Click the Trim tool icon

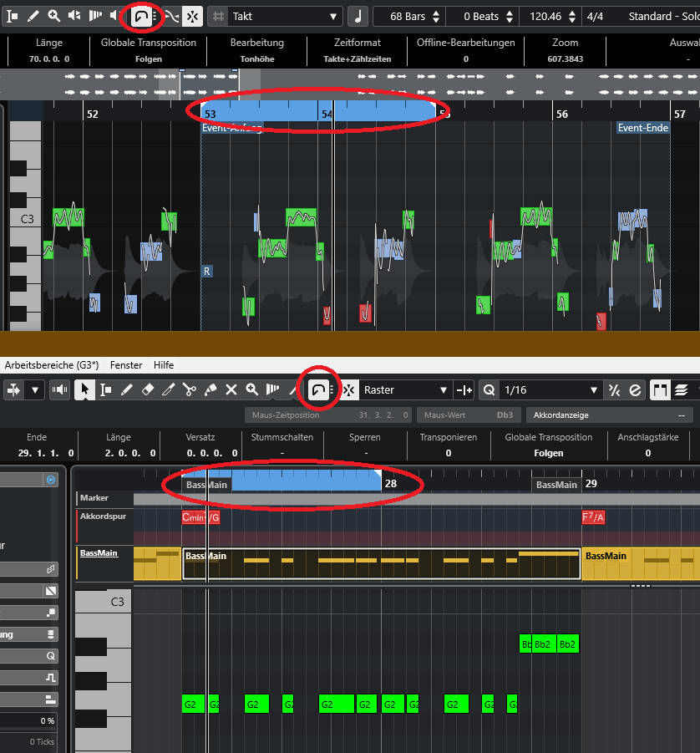click(168, 389)
